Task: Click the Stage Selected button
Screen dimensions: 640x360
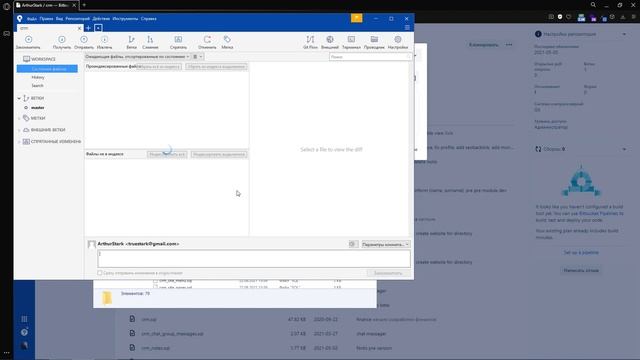Action: tap(219, 154)
